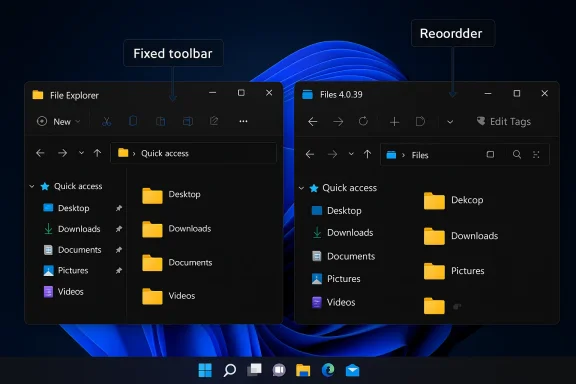Go up one level in File Explorer

tap(97, 153)
